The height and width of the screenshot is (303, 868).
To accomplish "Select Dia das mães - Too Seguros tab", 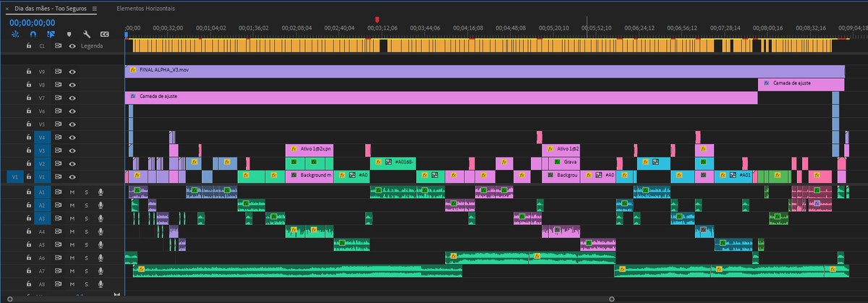I will [x=52, y=9].
